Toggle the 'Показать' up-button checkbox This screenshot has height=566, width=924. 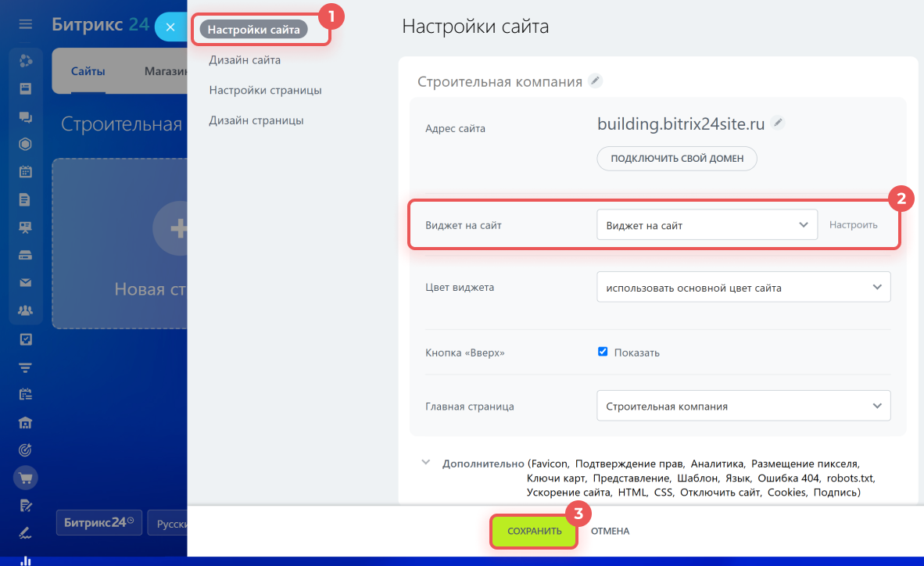(603, 352)
